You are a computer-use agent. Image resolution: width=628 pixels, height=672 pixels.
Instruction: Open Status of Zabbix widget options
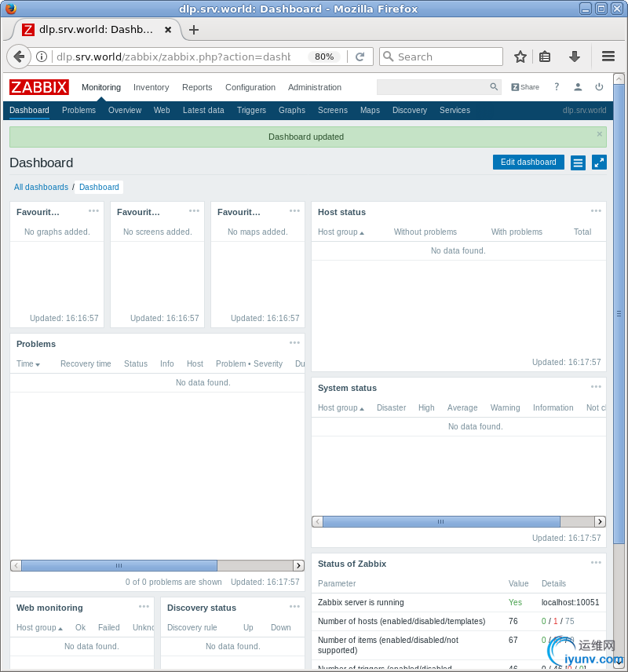pyautogui.click(x=596, y=562)
